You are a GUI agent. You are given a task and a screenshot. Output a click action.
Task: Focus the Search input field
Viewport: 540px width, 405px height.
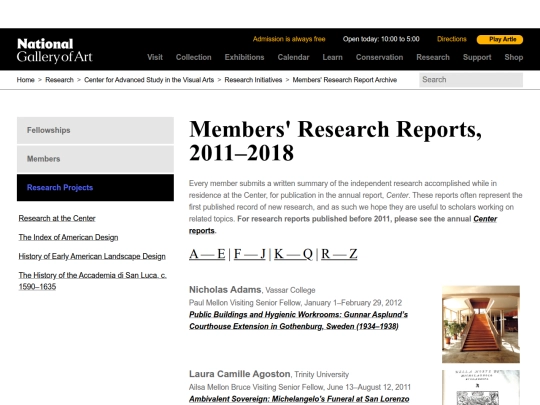(471, 80)
